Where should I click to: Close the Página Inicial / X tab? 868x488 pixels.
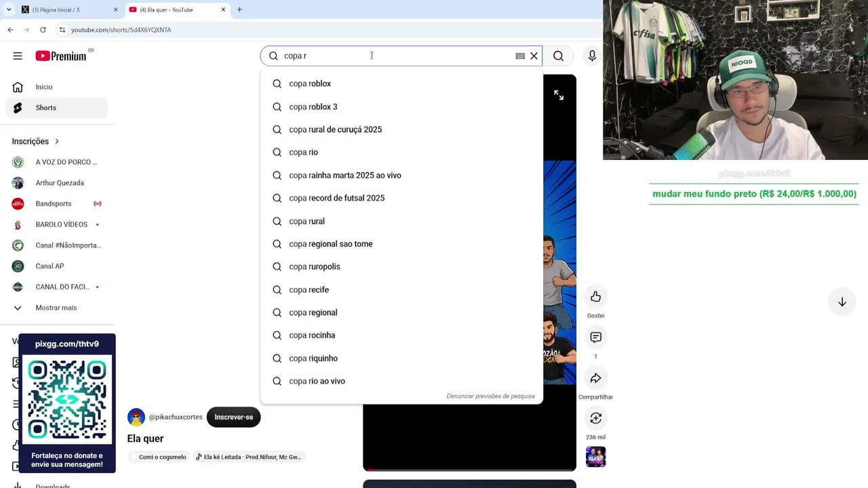(115, 9)
